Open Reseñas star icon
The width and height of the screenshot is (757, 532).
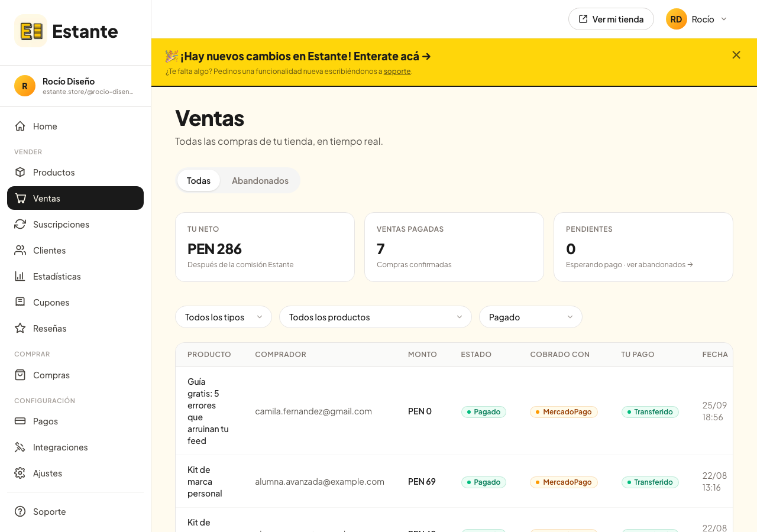[20, 328]
